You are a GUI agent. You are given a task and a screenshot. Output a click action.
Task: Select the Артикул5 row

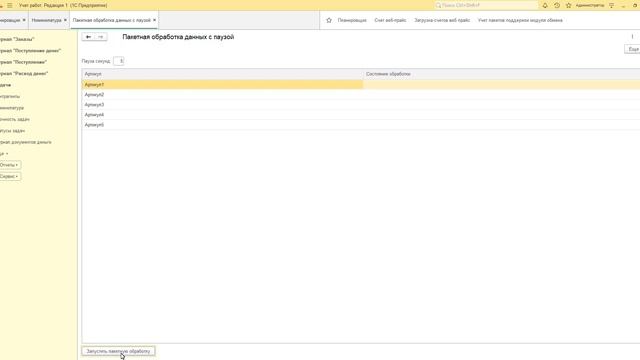[361, 125]
